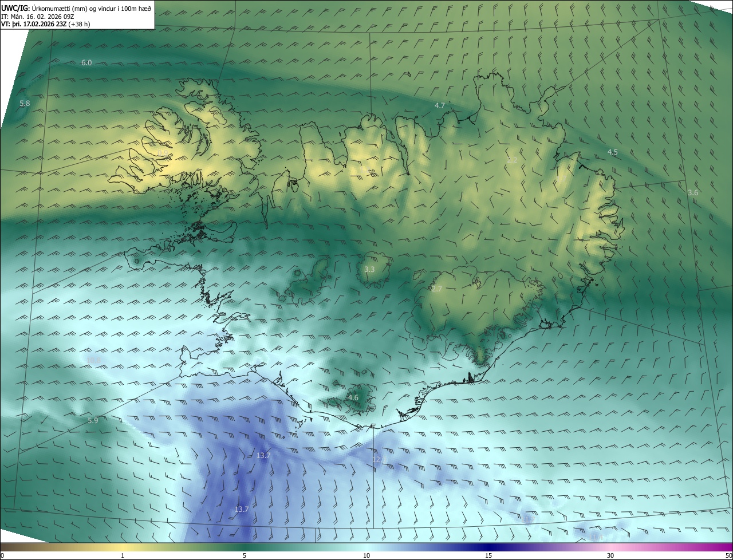Click the '10' tick on the color scale
Screen dimensions: 733x560
[x=366, y=556]
